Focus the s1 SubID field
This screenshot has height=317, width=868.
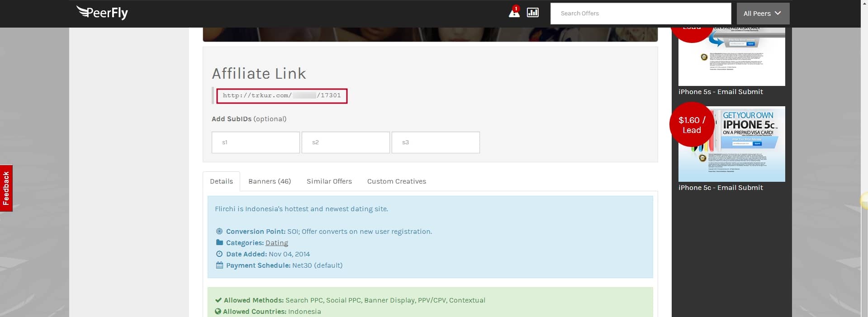tap(256, 142)
